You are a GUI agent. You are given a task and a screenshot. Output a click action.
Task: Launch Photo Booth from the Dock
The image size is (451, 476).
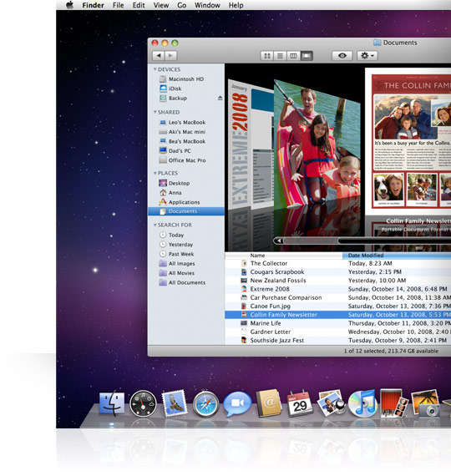(394, 403)
